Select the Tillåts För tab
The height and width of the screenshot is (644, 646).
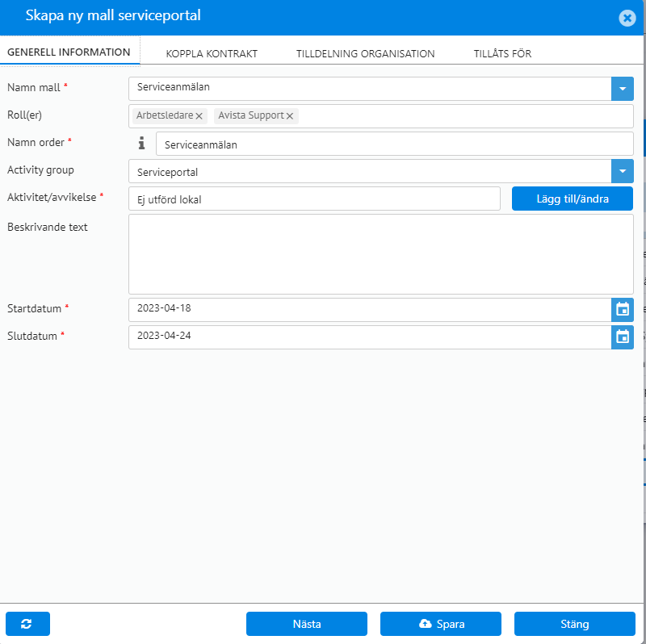coord(502,53)
